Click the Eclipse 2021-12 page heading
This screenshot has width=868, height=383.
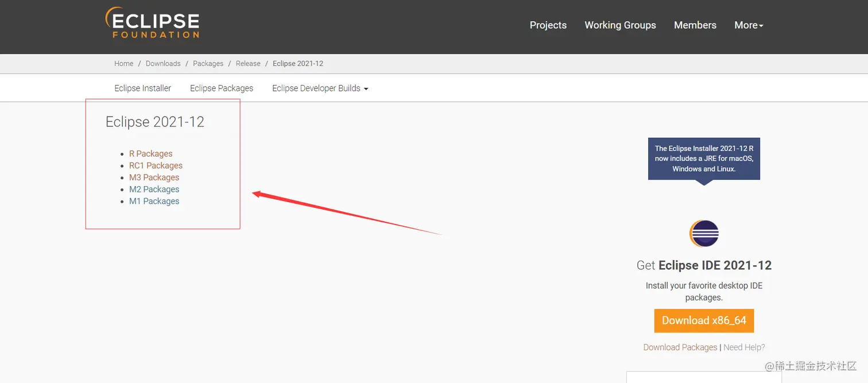tap(155, 122)
